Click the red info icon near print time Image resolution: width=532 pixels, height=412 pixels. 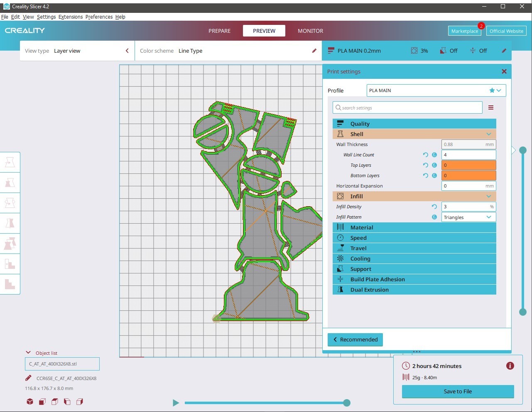(510, 366)
